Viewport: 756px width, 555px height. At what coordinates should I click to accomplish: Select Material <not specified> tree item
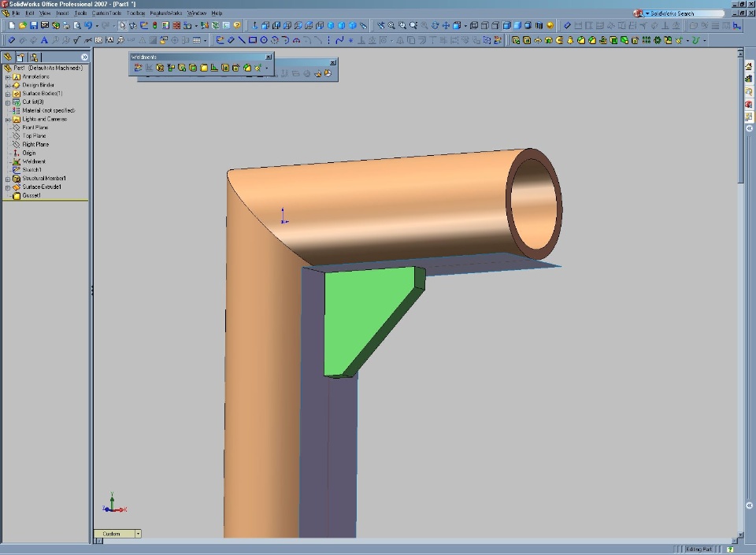pyautogui.click(x=49, y=111)
